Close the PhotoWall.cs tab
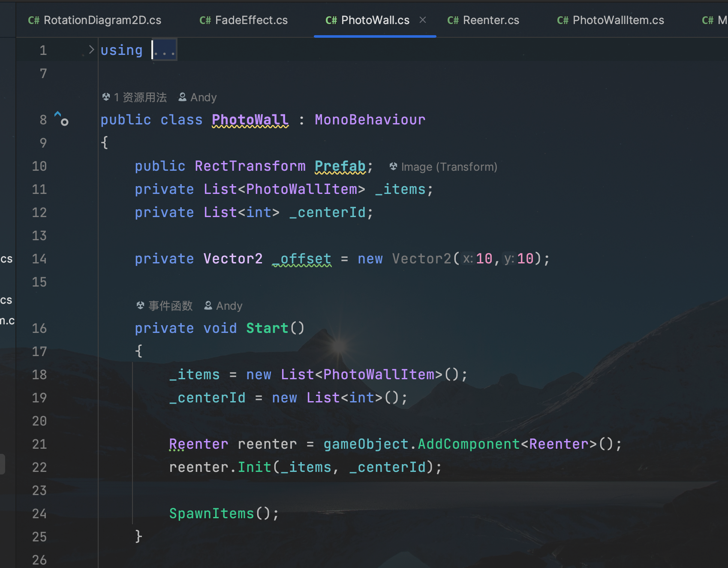Image resolution: width=728 pixels, height=568 pixels. 423,20
